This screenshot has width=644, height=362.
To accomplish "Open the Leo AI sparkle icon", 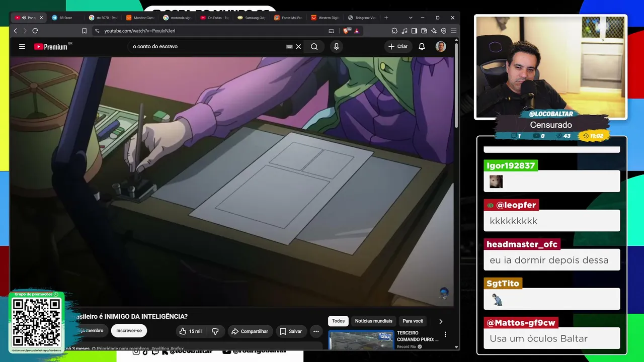I will 434,31.
